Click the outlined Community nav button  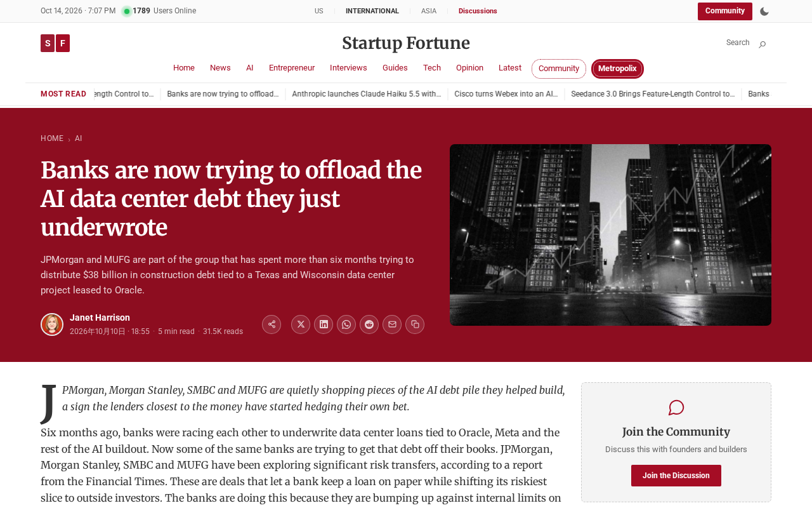559,69
